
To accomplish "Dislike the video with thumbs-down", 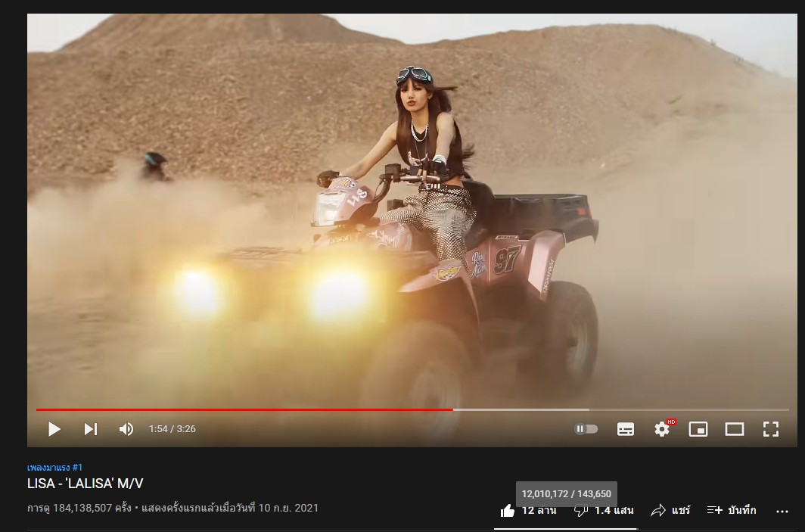I will [580, 510].
